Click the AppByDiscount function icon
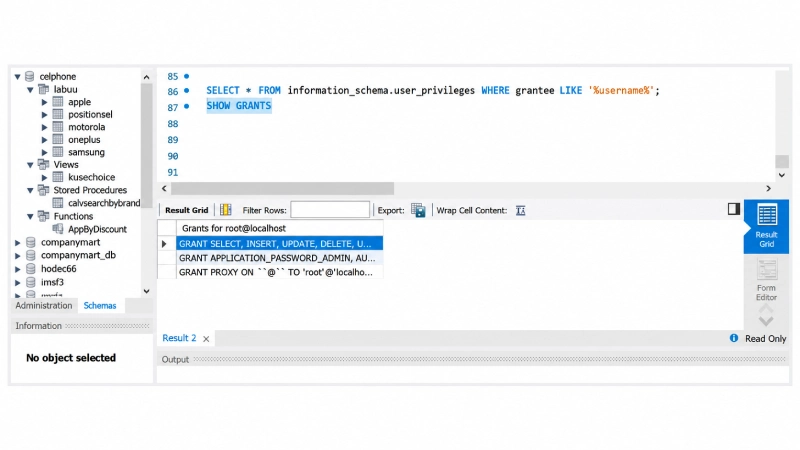 coord(58,229)
